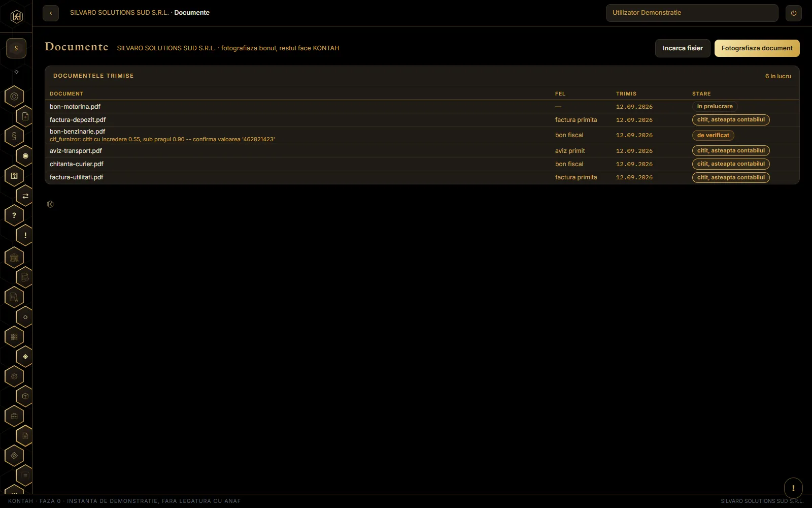Image resolution: width=812 pixels, height=508 pixels.
Task: Click the outlined diamond hexagon icon
Action: coord(14,456)
